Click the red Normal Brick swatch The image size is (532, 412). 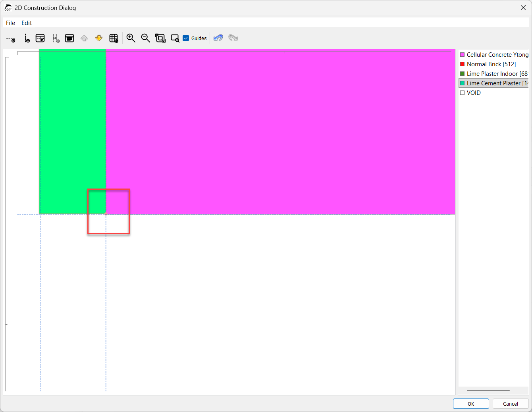coord(462,64)
